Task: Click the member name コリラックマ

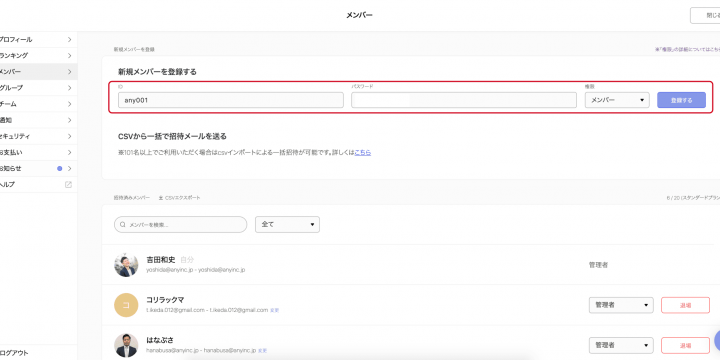Action: click(x=165, y=300)
